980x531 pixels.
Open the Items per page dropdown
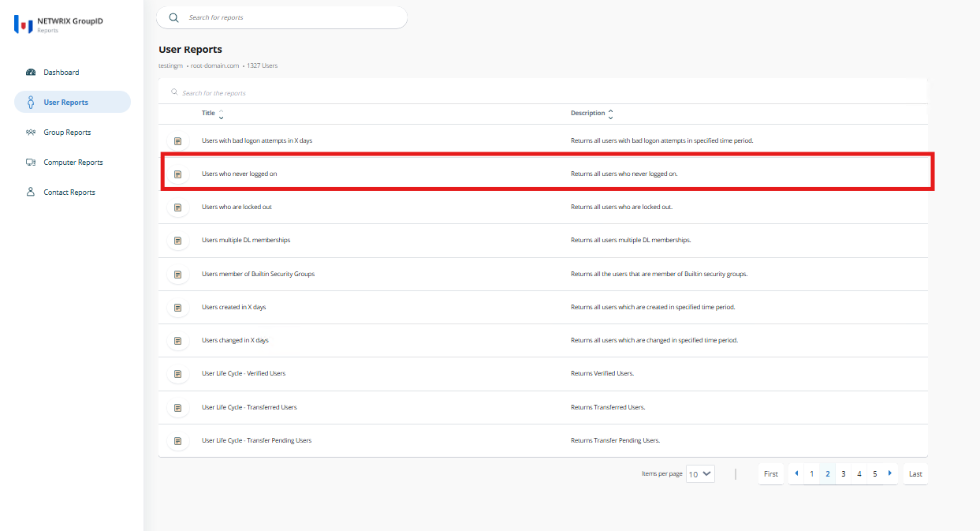pyautogui.click(x=700, y=473)
